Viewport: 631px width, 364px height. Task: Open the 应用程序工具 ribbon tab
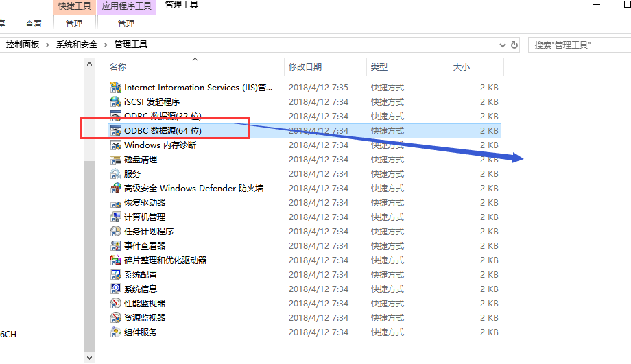[126, 6]
